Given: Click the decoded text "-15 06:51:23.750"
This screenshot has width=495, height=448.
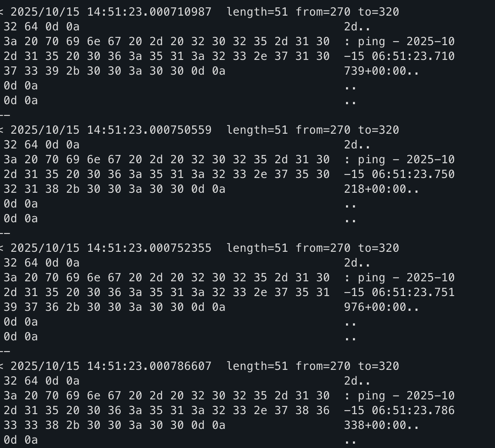Looking at the screenshot, I should click(399, 174).
